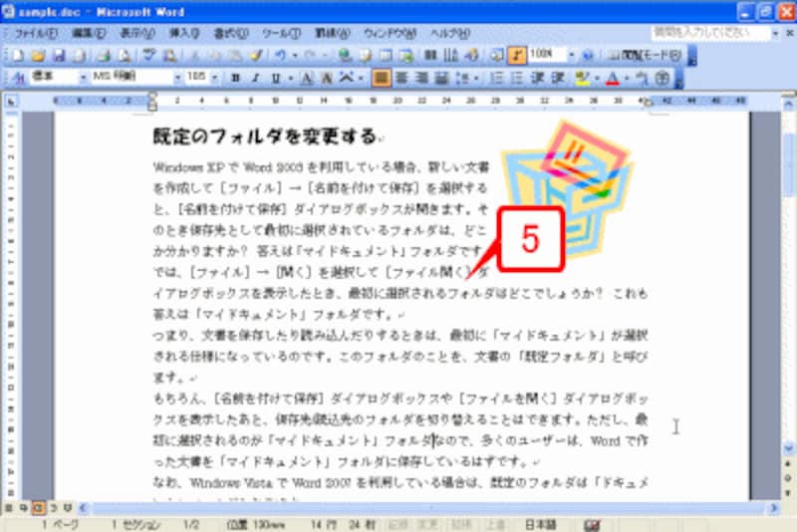Toggle bulleted list formatting

(517, 78)
